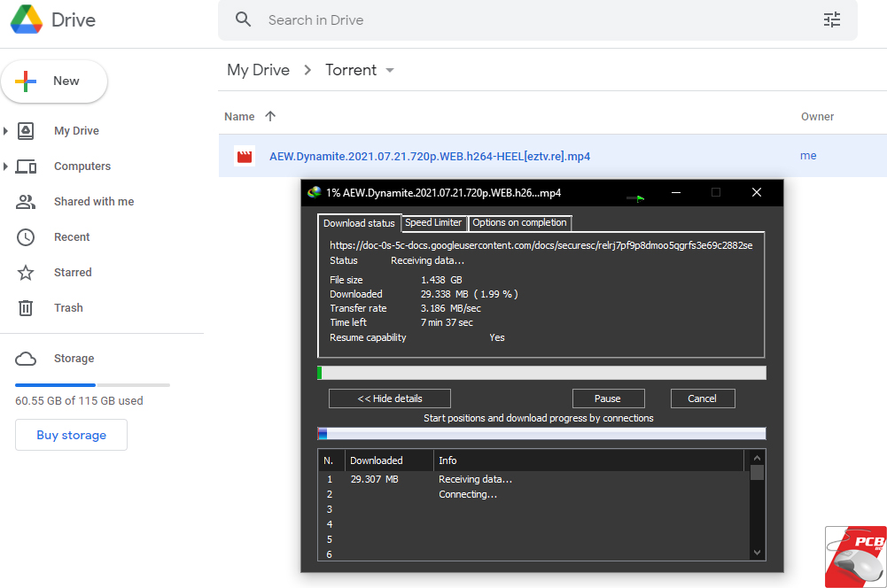Switch to the Download status tab
This screenshot has height=588, width=887.
coord(359,223)
